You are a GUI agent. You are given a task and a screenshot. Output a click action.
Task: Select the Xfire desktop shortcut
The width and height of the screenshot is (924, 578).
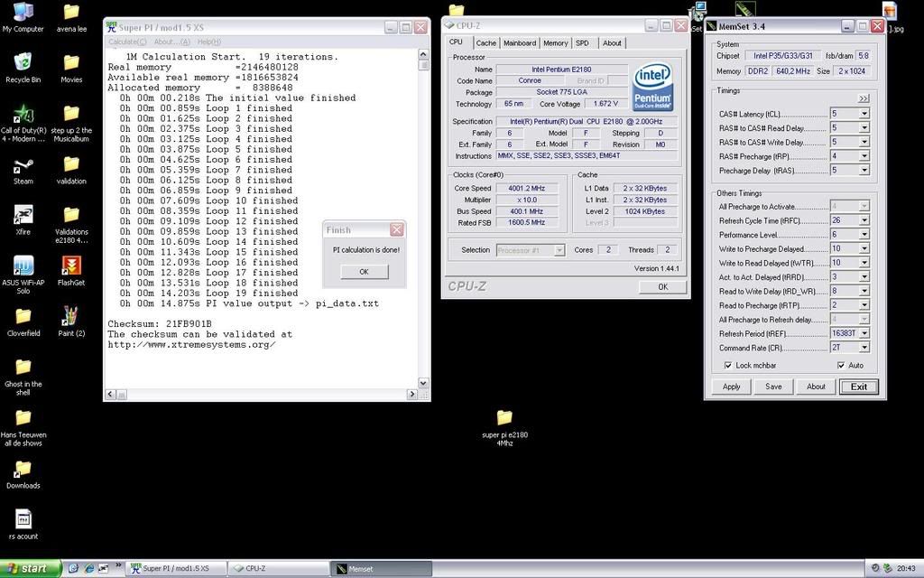[23, 215]
